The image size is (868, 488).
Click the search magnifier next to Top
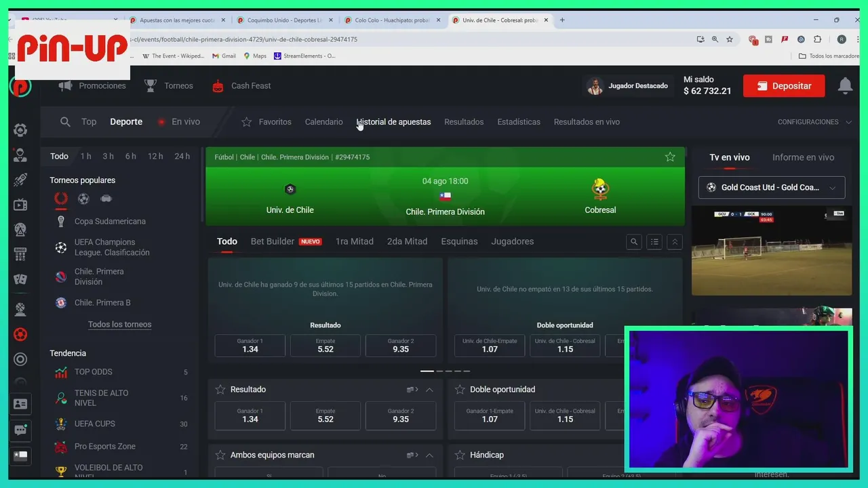65,122
